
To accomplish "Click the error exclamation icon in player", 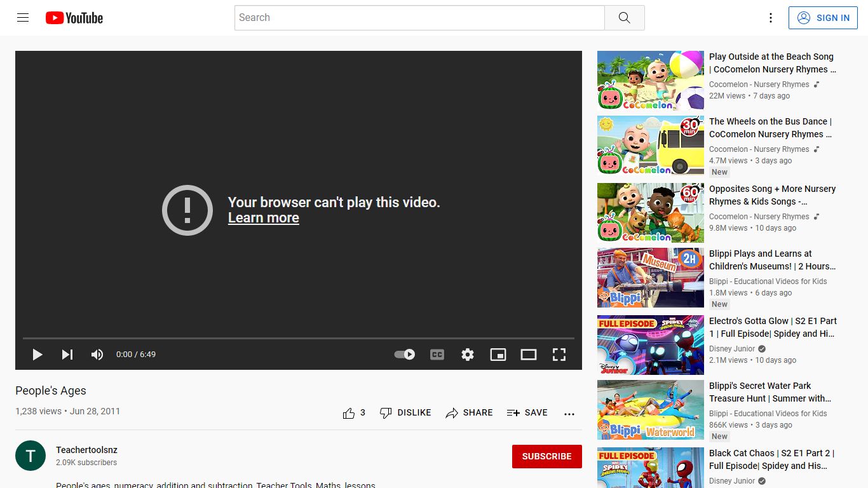I will click(x=187, y=210).
